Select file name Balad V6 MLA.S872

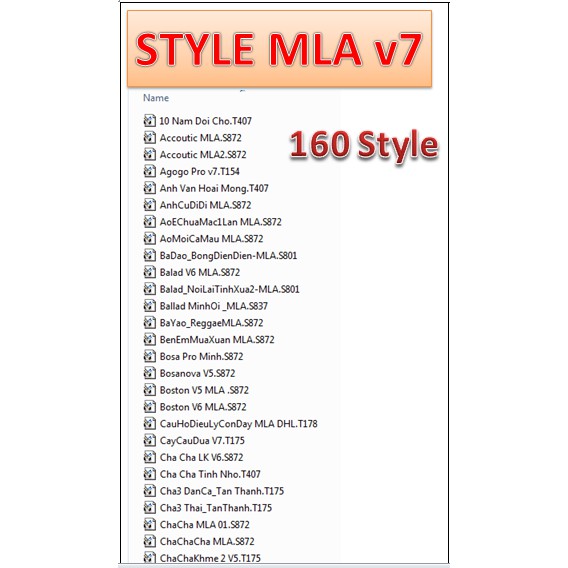click(200, 272)
